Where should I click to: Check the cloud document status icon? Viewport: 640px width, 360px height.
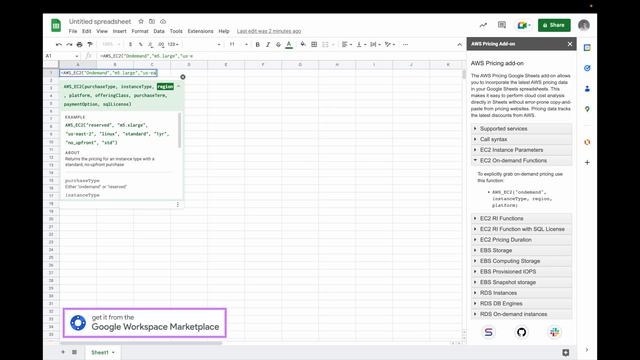pos(163,21)
